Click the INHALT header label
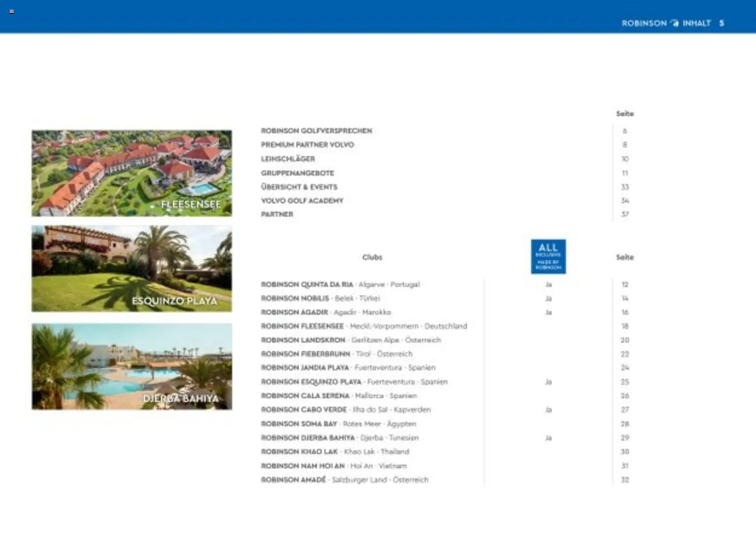The image size is (756, 535). click(696, 23)
